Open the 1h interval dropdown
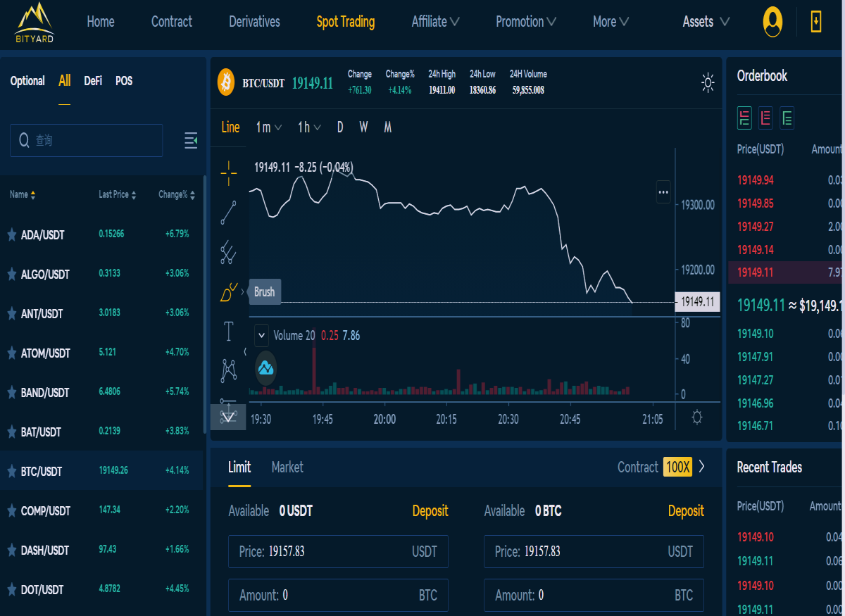 pyautogui.click(x=309, y=127)
